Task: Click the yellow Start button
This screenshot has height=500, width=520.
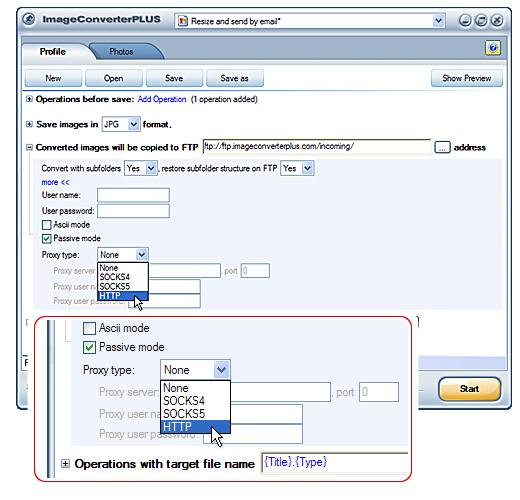Action: (x=470, y=389)
